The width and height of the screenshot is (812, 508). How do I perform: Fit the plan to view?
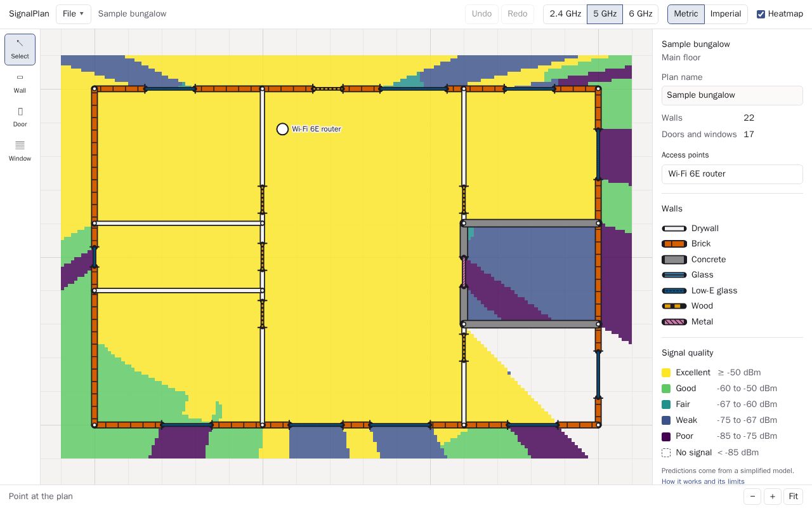click(x=793, y=497)
